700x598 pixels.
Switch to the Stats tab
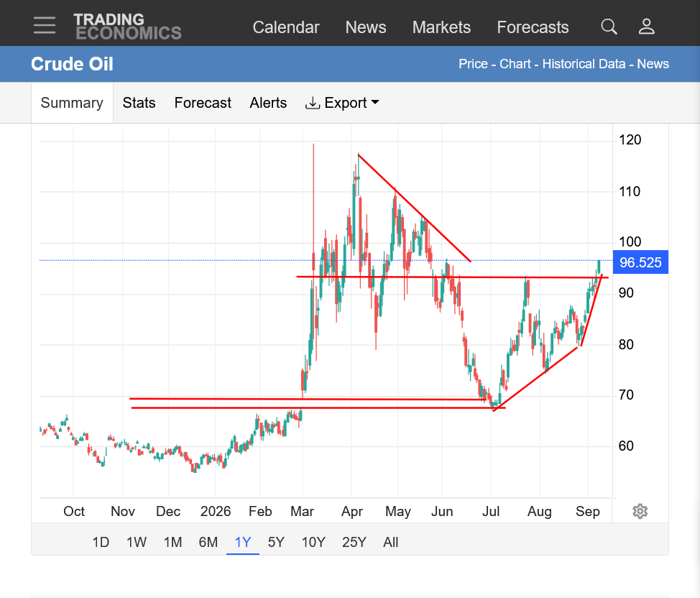point(139,103)
